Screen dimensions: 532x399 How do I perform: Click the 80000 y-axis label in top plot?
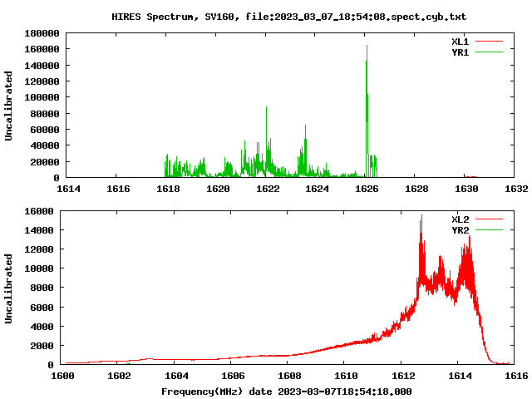pyautogui.click(x=45, y=113)
